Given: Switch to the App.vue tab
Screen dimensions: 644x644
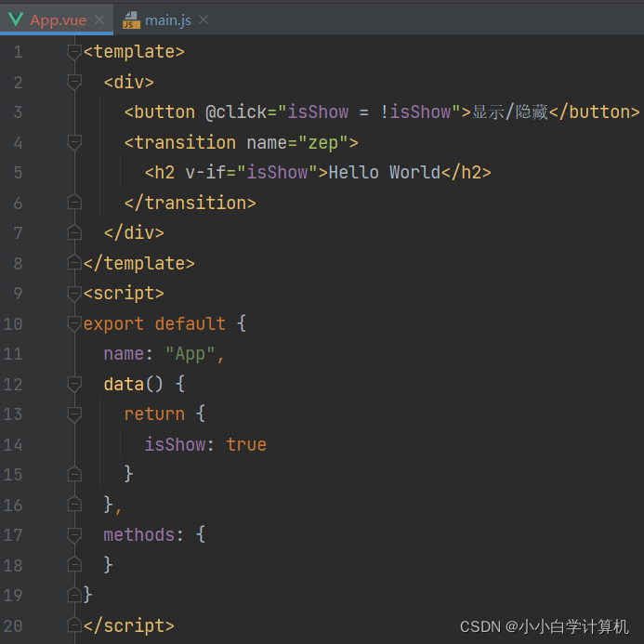Looking at the screenshot, I should click(57, 20).
